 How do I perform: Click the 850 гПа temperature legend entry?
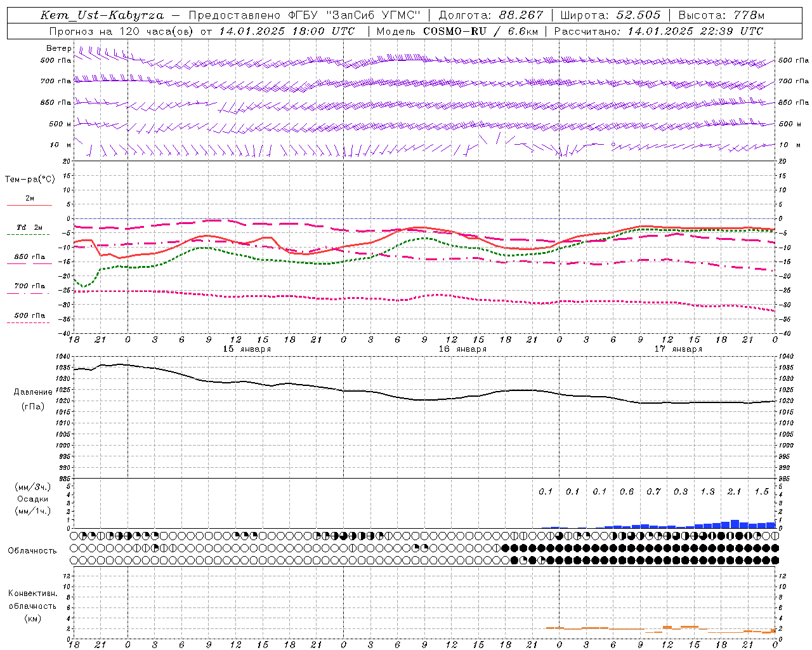click(29, 257)
